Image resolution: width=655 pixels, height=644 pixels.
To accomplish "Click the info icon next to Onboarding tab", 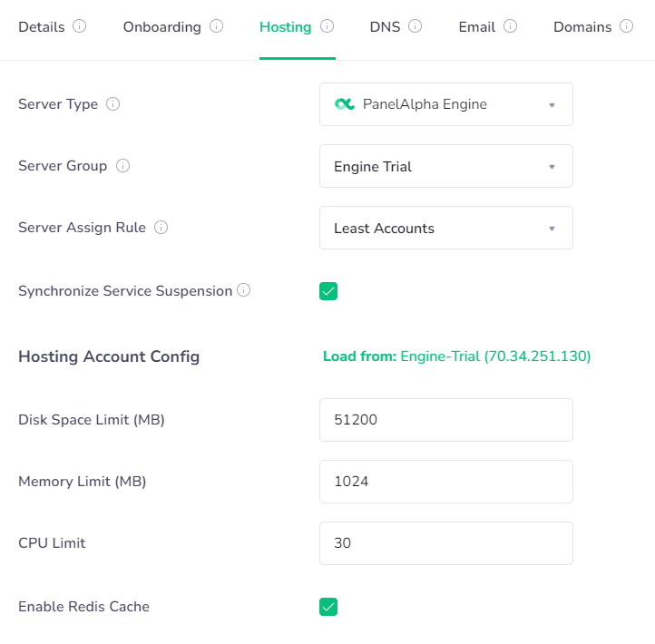I will click(x=216, y=26).
